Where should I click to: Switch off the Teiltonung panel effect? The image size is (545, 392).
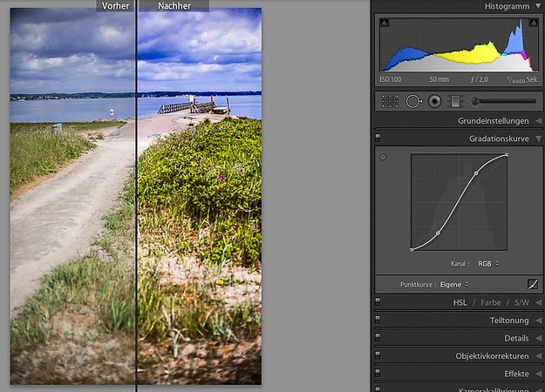point(378,321)
